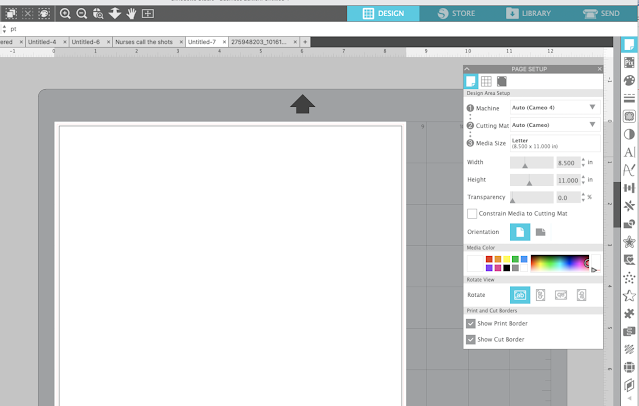Image resolution: width=639 pixels, height=406 pixels.
Task: Click the Deselect All icon
Action: (27, 13)
